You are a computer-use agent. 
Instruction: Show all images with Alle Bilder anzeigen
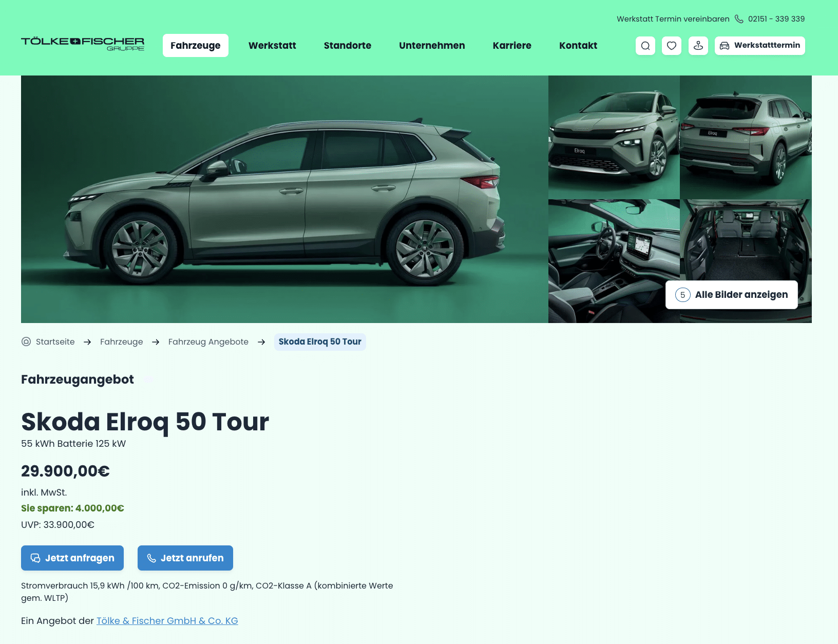732,295
